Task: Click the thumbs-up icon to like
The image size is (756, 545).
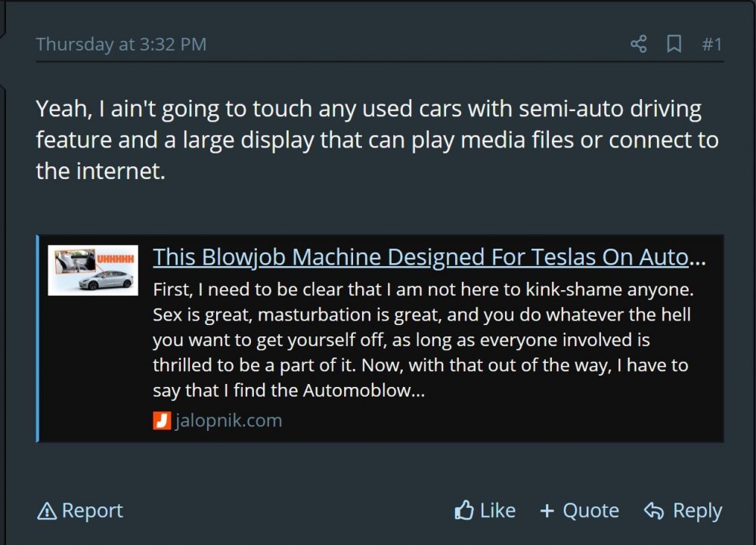Action: [464, 511]
